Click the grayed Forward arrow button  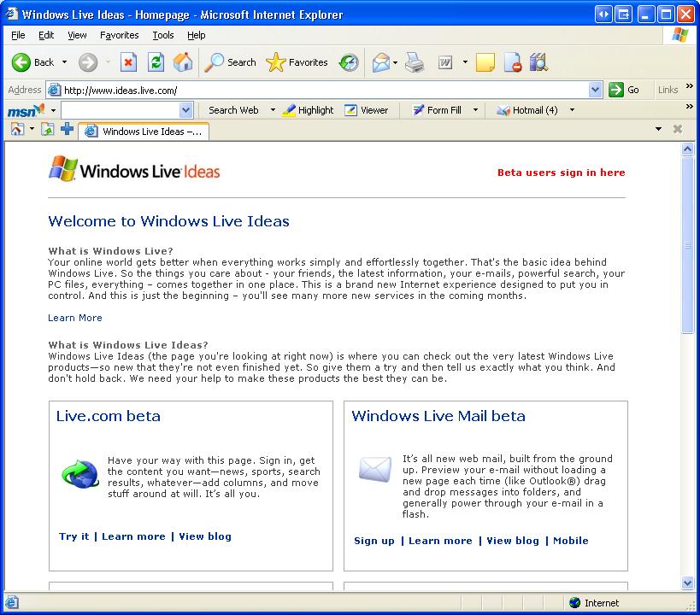(x=88, y=62)
